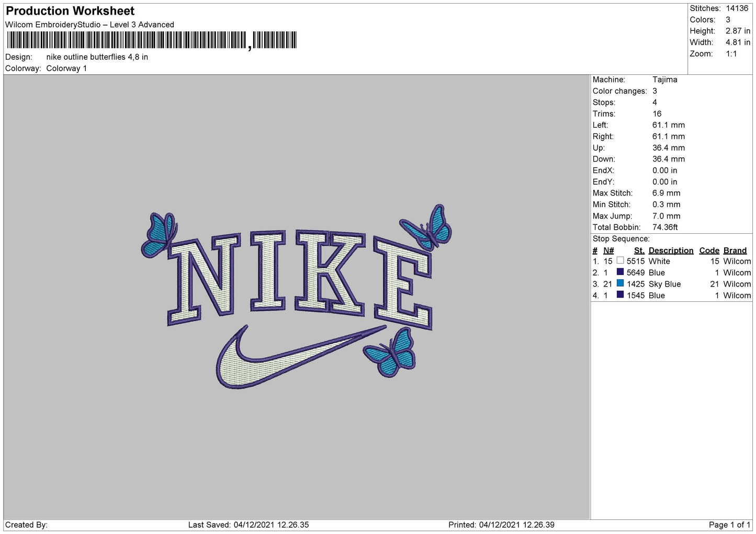756x534 pixels.
Task: Click the Height value '2.87 in'
Action: (738, 31)
